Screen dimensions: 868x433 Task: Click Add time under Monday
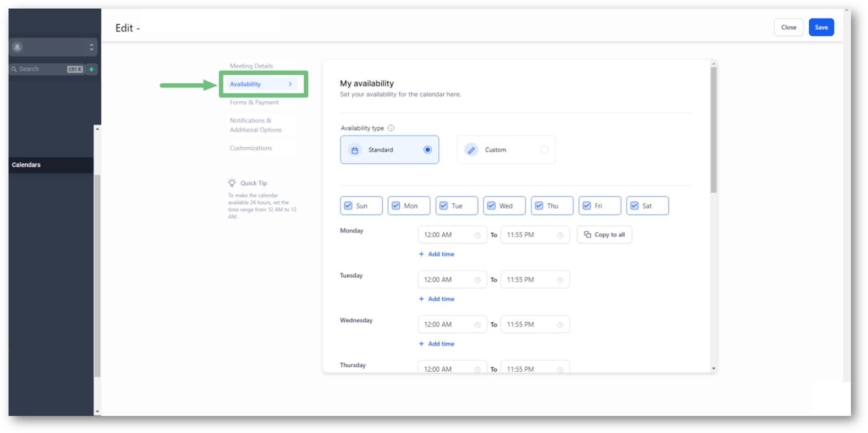tap(437, 254)
